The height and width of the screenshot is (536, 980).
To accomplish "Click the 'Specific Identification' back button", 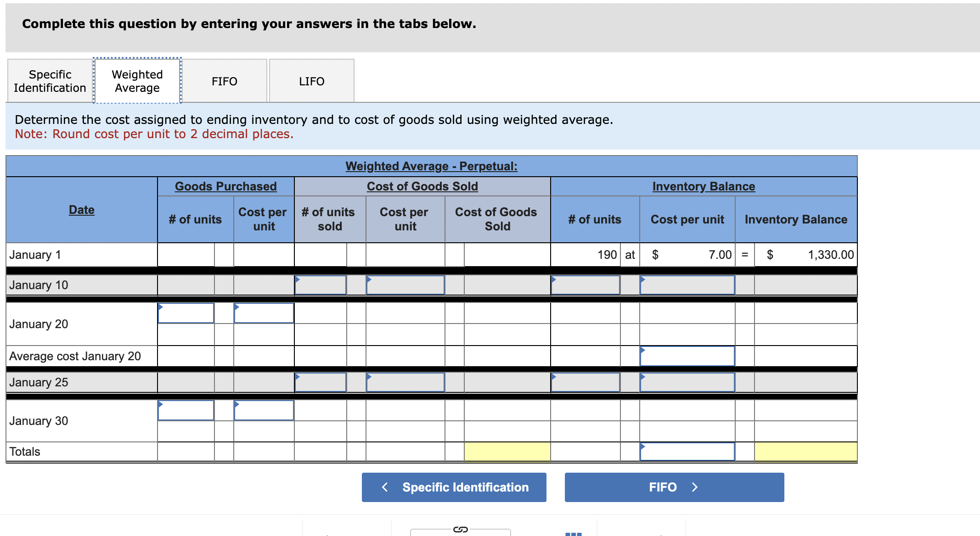I will tap(454, 487).
